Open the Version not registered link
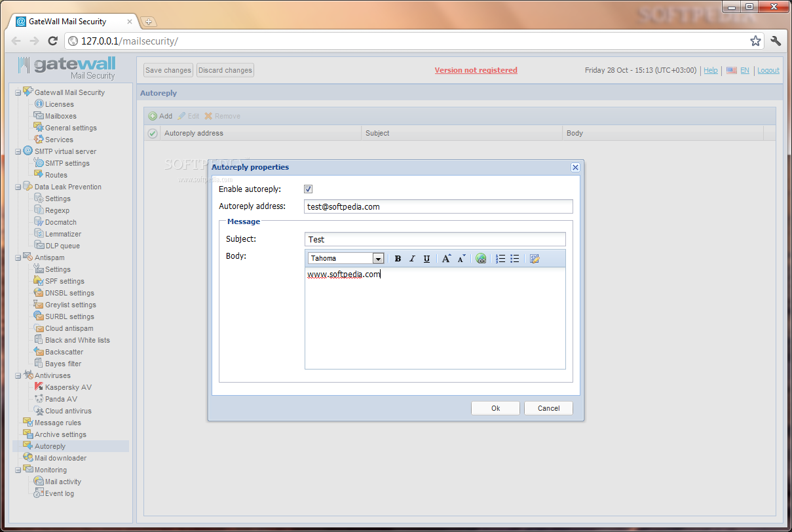 coord(476,70)
